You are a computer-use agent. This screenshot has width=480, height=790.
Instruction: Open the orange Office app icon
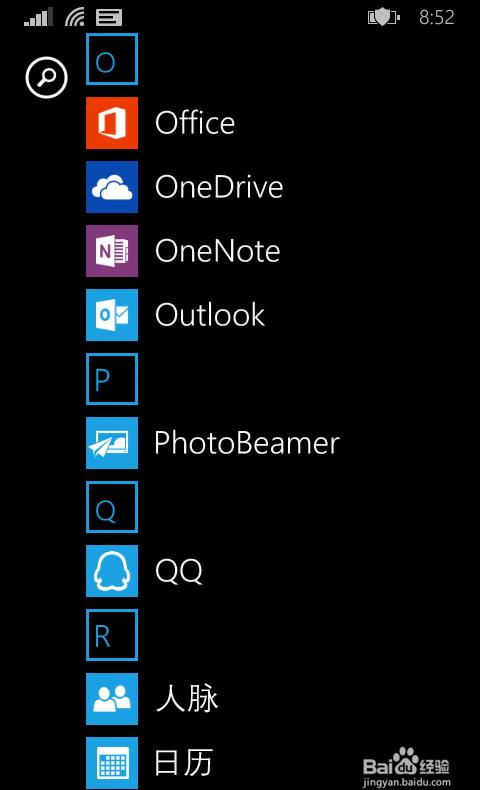pyautogui.click(x=112, y=123)
